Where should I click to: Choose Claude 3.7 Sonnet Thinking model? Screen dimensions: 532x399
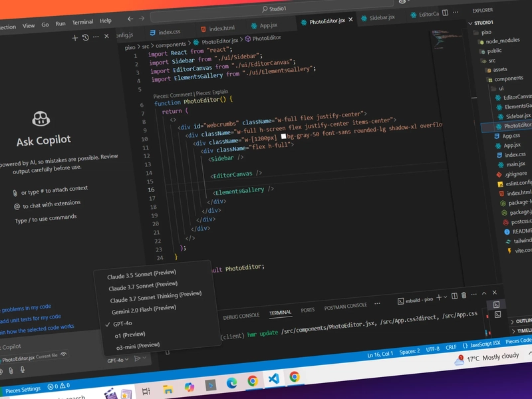pos(156,297)
